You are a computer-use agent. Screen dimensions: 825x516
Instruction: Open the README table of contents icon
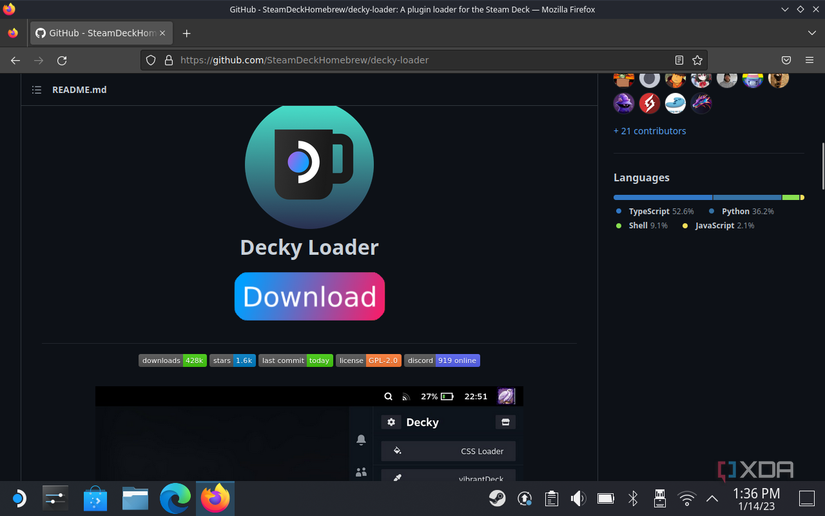[37, 90]
